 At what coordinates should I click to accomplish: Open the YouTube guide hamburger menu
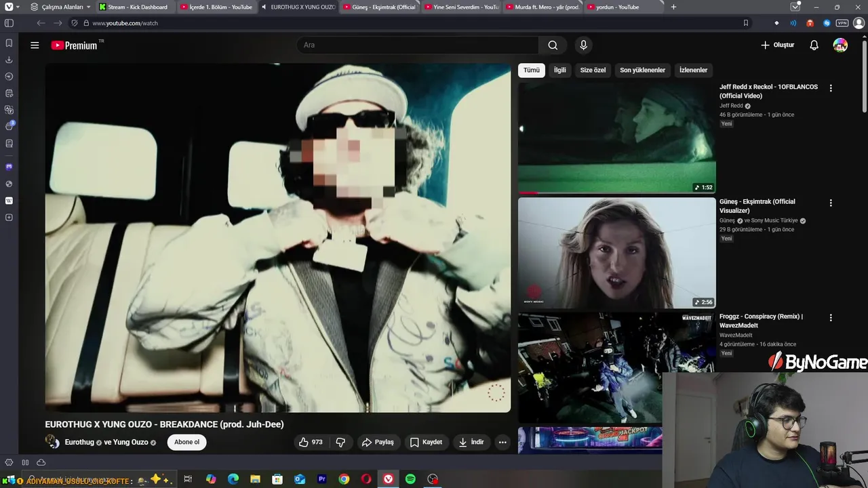click(x=35, y=45)
